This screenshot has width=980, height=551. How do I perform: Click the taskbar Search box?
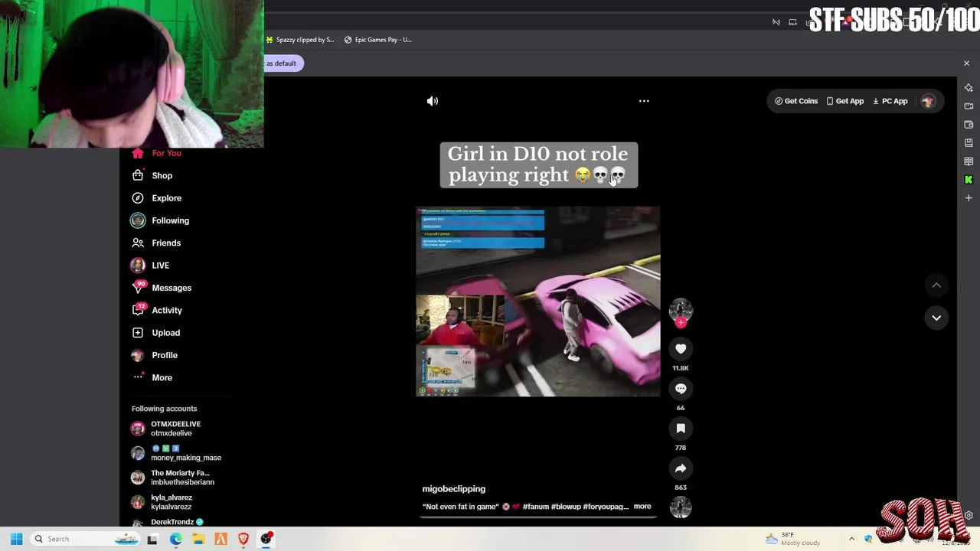[86, 539]
